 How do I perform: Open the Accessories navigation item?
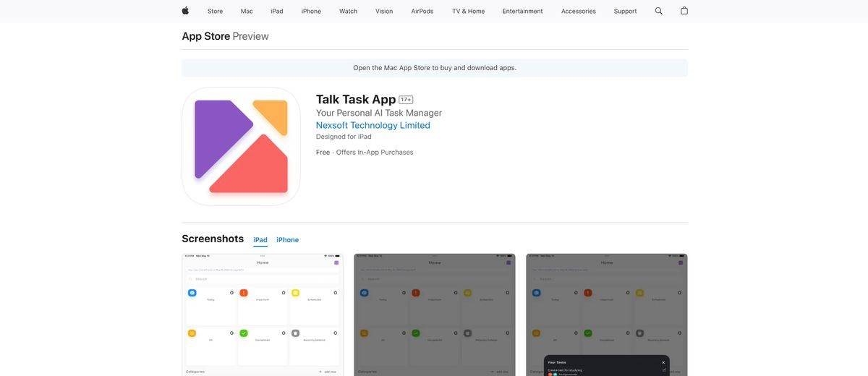tap(579, 11)
